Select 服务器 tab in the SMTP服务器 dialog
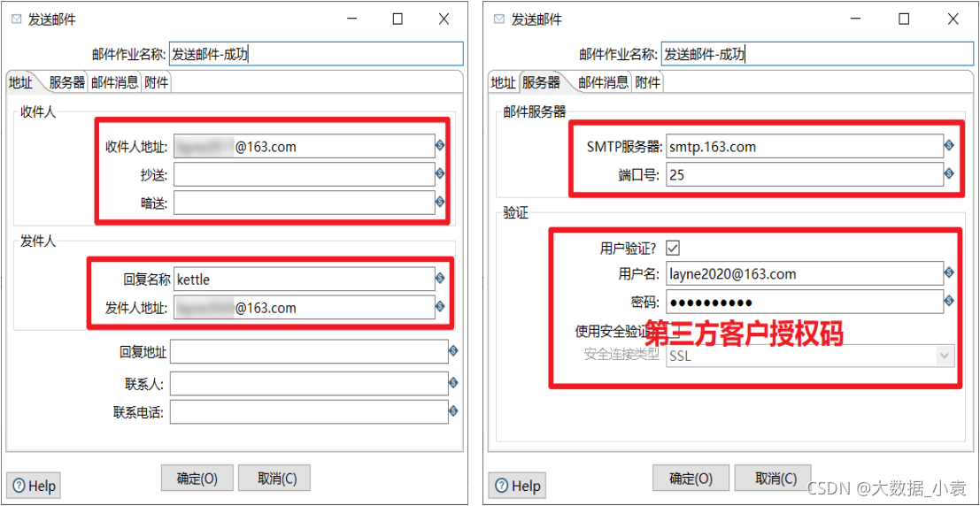The height and width of the screenshot is (506, 980). pos(541,82)
